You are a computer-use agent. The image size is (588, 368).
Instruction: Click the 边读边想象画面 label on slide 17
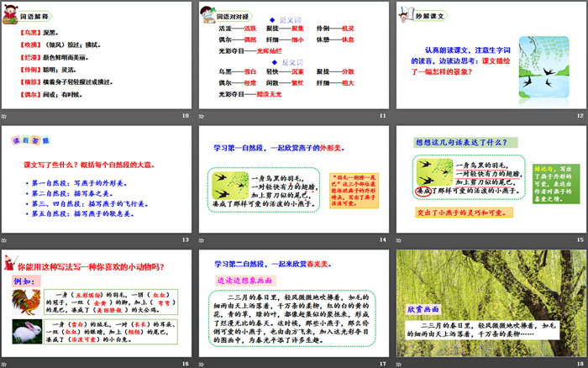(x=246, y=280)
